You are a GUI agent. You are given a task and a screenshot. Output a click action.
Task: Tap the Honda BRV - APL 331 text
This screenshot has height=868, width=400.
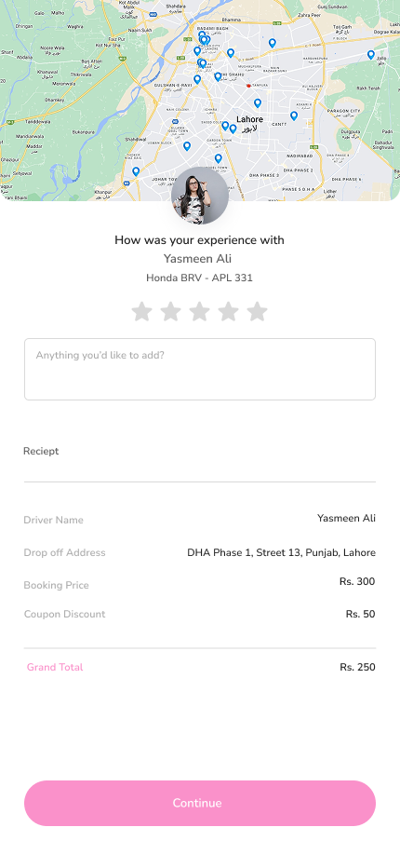[199, 278]
